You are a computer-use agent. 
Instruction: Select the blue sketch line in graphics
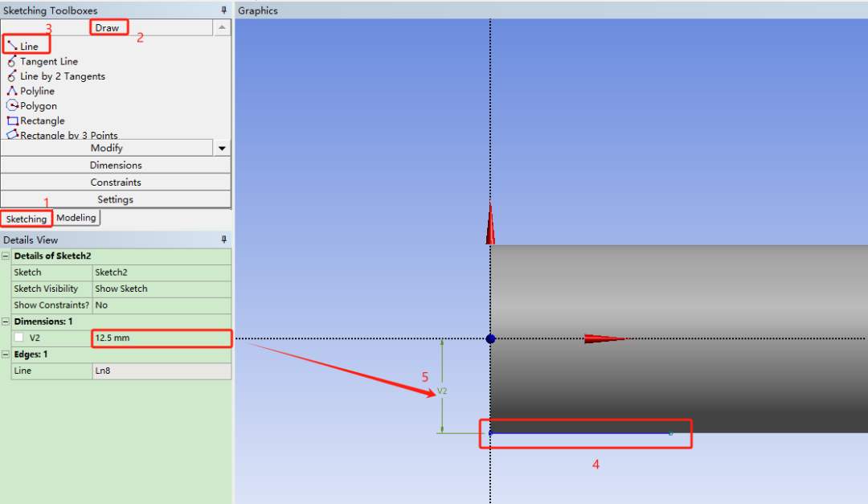tap(581, 433)
